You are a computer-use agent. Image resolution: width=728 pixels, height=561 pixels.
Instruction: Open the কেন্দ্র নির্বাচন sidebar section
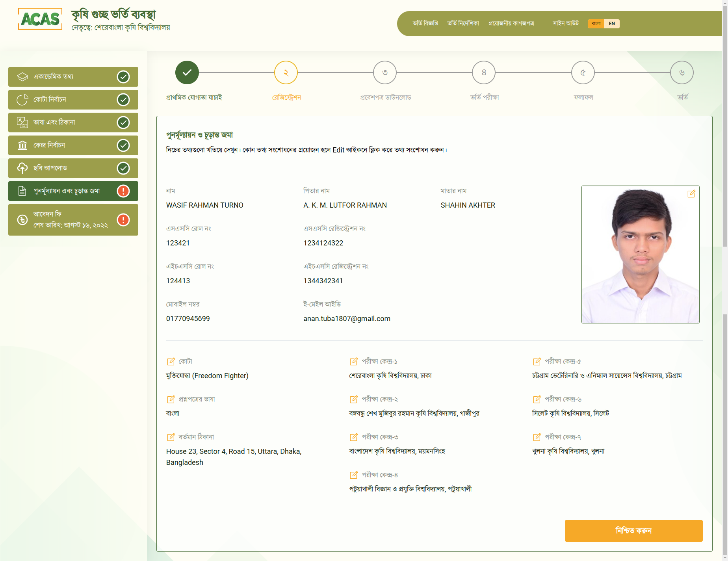click(73, 145)
